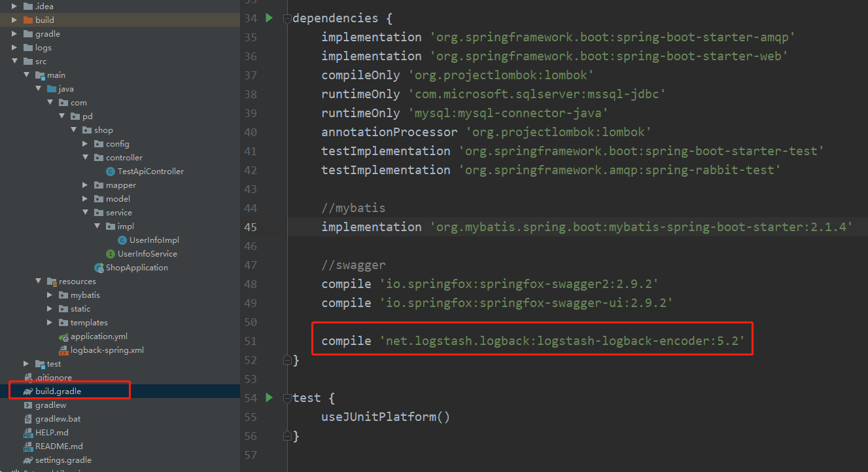
Task: Select the UserInfoService interface icon
Action: [x=111, y=253]
